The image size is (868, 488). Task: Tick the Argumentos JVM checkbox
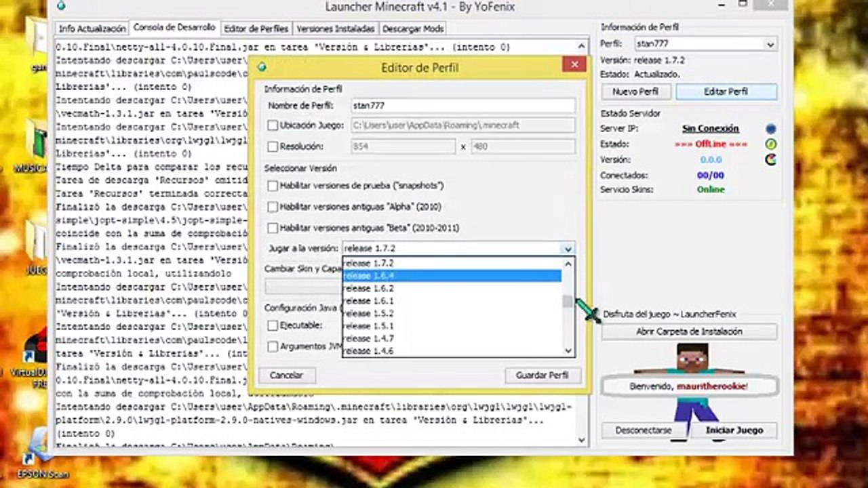(x=273, y=346)
